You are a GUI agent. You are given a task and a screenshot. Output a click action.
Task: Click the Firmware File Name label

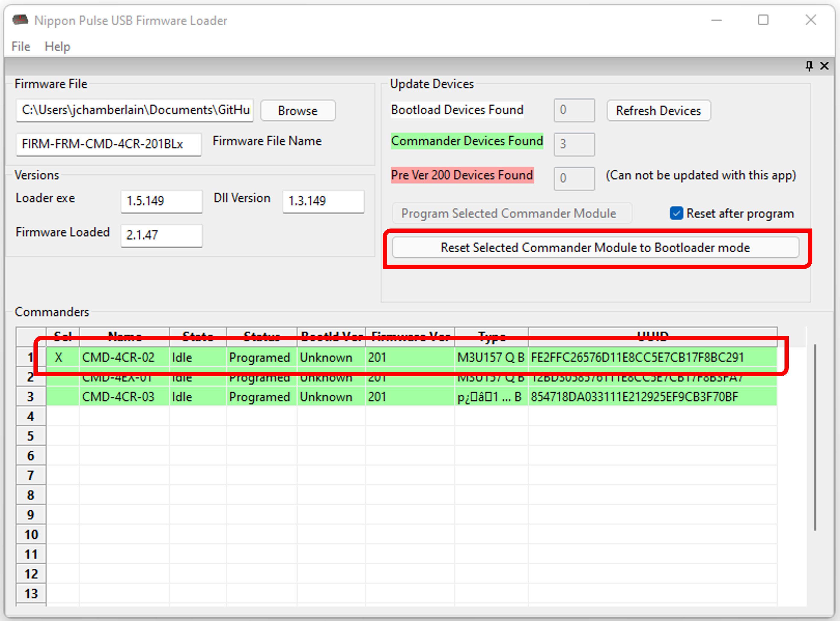[x=267, y=141]
